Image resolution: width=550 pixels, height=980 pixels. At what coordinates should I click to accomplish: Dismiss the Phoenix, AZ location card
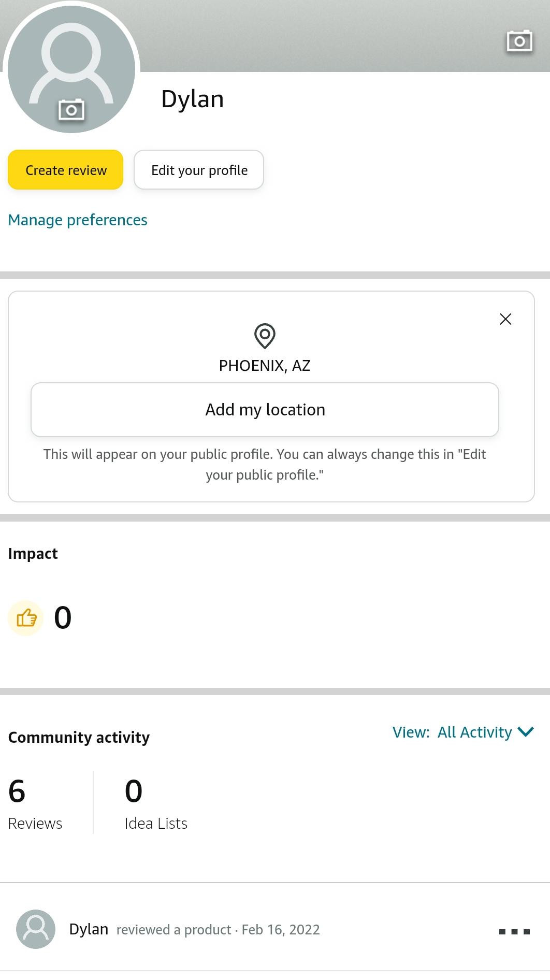tap(505, 319)
